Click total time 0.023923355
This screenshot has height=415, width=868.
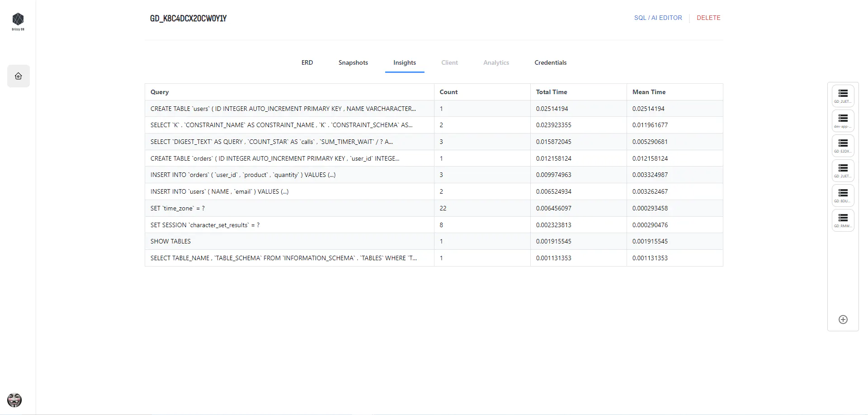point(554,125)
